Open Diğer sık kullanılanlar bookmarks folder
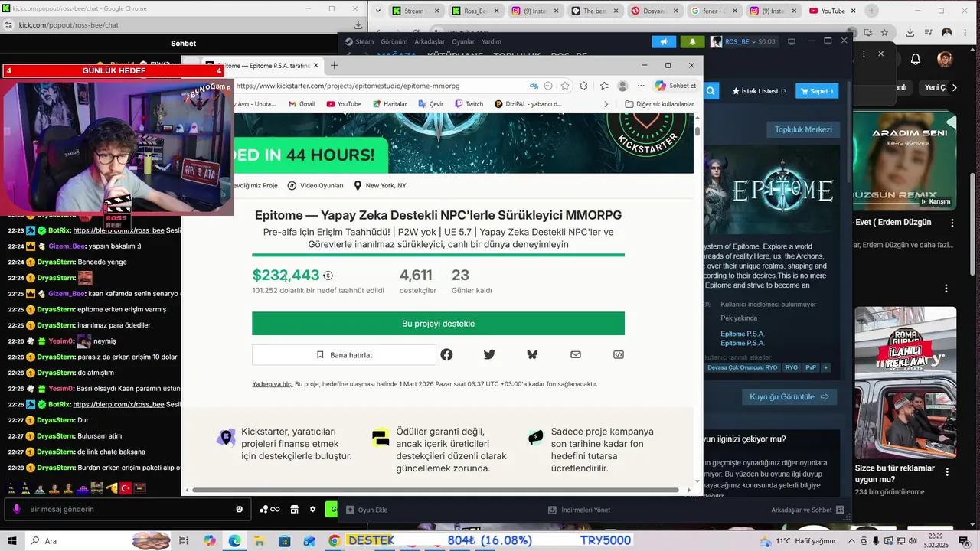 [x=659, y=104]
